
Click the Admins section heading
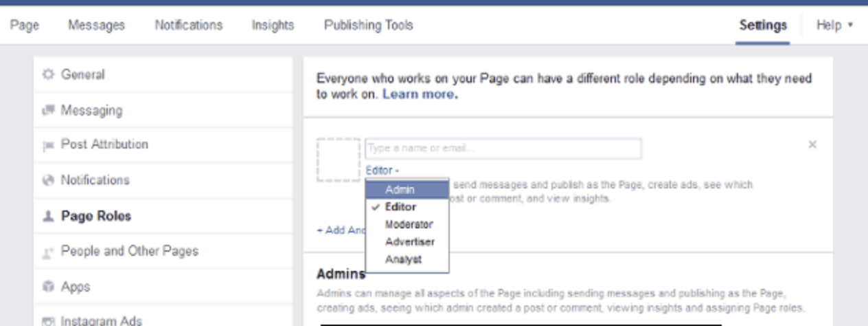[341, 274]
